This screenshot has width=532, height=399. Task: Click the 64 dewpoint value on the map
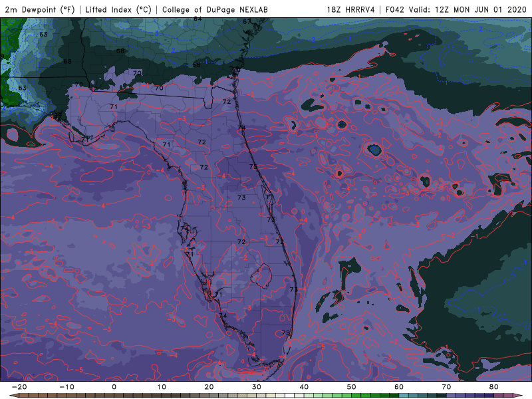coord(198,19)
